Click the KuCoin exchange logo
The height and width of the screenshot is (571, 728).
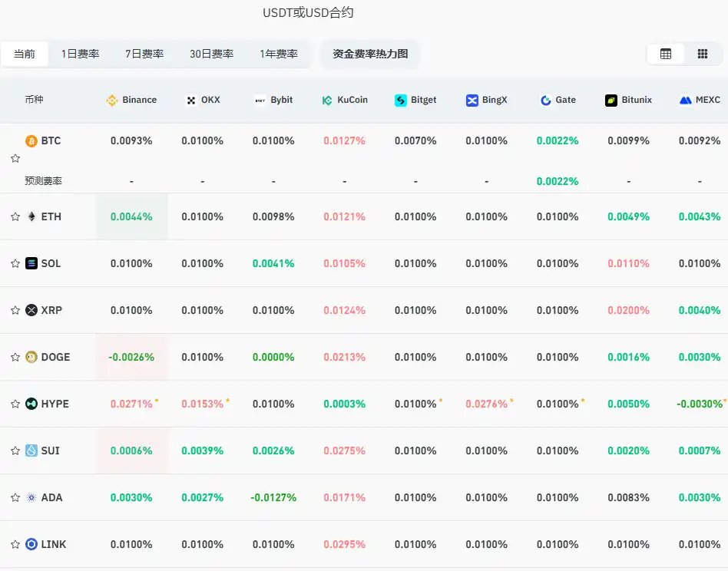pos(326,100)
